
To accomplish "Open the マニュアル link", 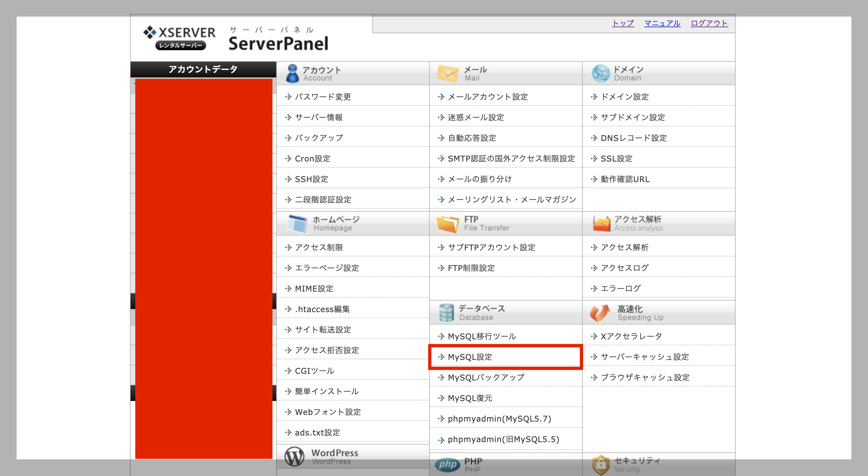I will (662, 23).
